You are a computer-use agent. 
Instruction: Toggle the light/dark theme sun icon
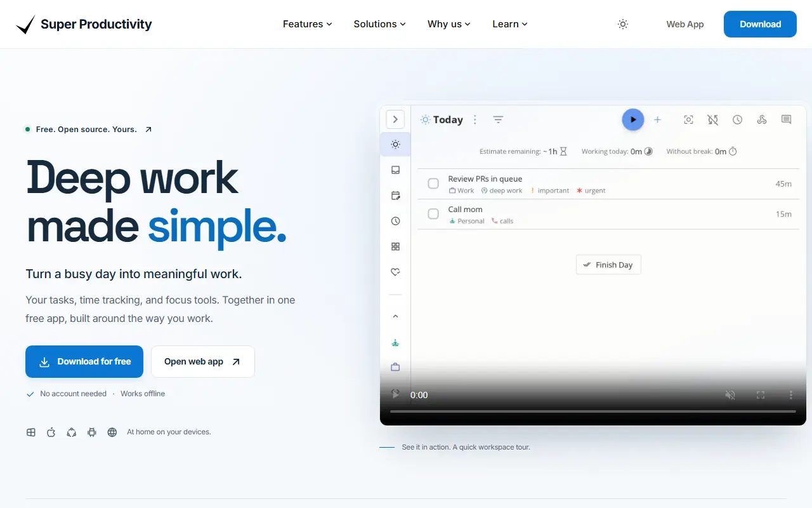pos(623,24)
